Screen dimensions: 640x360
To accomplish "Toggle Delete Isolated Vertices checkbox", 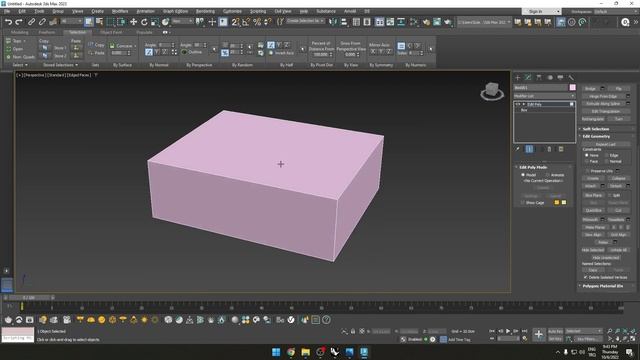I will pos(586,277).
